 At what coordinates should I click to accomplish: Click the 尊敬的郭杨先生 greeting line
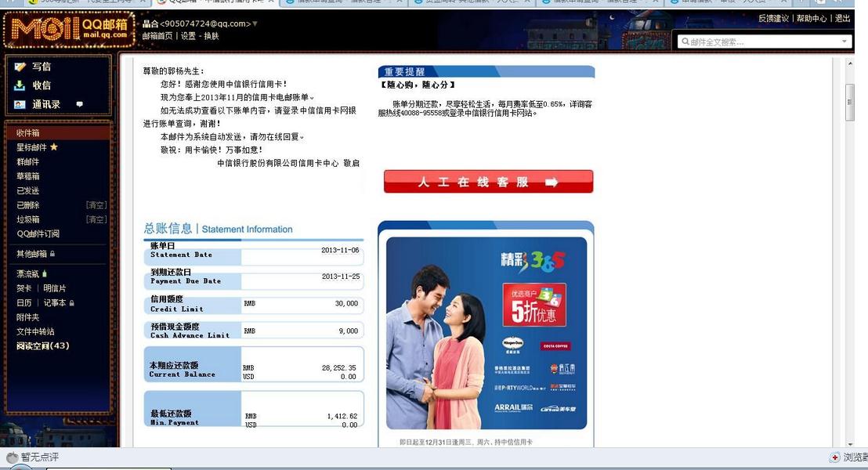coord(174,70)
